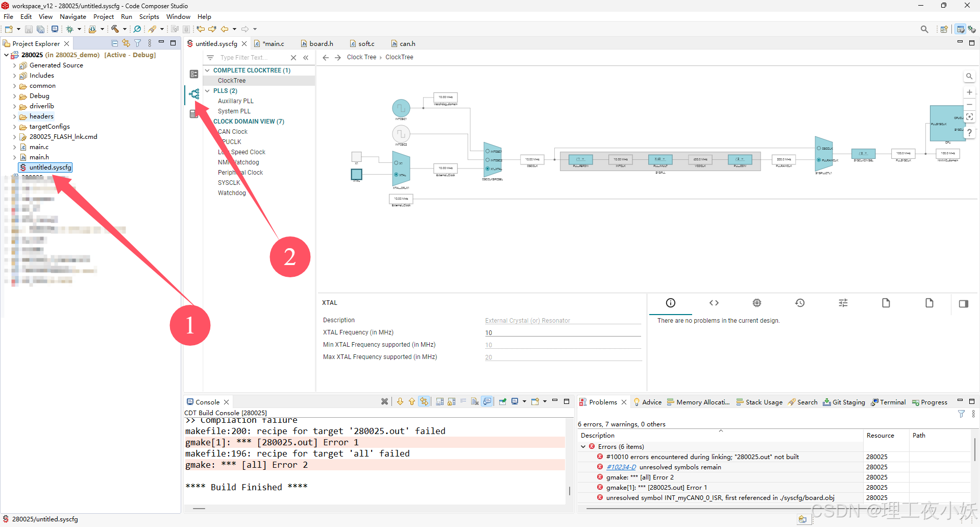Click Clock Tree breadcrumb link
980x527 pixels.
click(x=361, y=57)
